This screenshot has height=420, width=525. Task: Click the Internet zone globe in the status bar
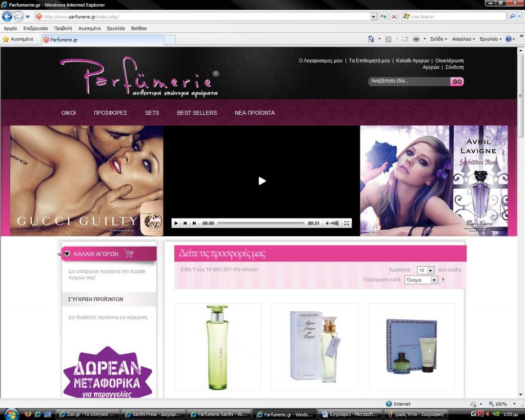tap(389, 404)
